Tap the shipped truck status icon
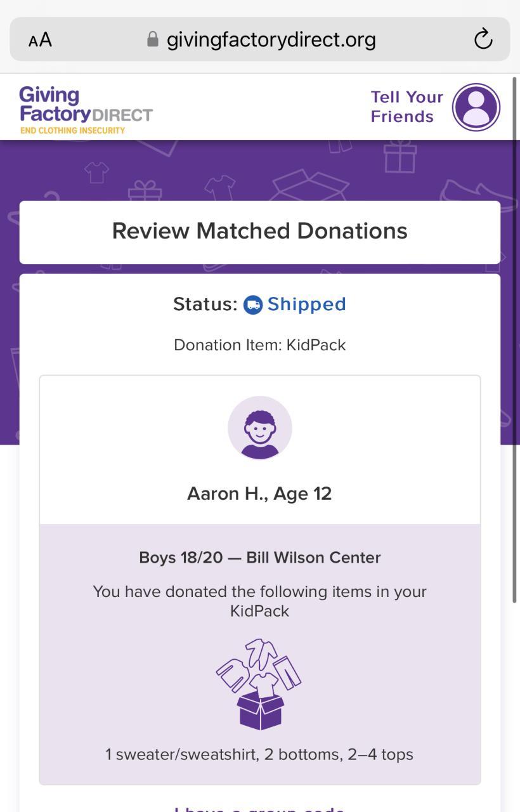Image resolution: width=520 pixels, height=812 pixels. pos(253,304)
